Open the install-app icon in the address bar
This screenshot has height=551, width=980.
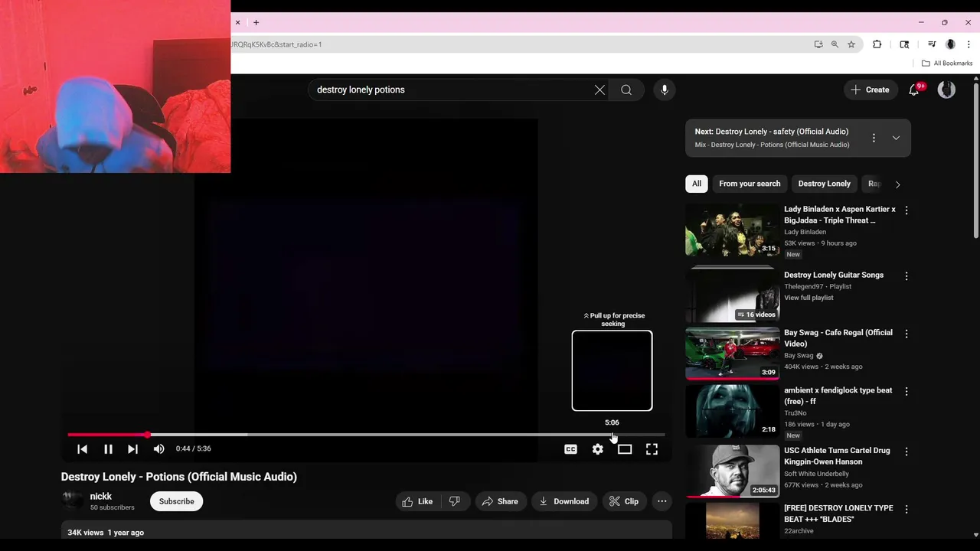(x=818, y=44)
